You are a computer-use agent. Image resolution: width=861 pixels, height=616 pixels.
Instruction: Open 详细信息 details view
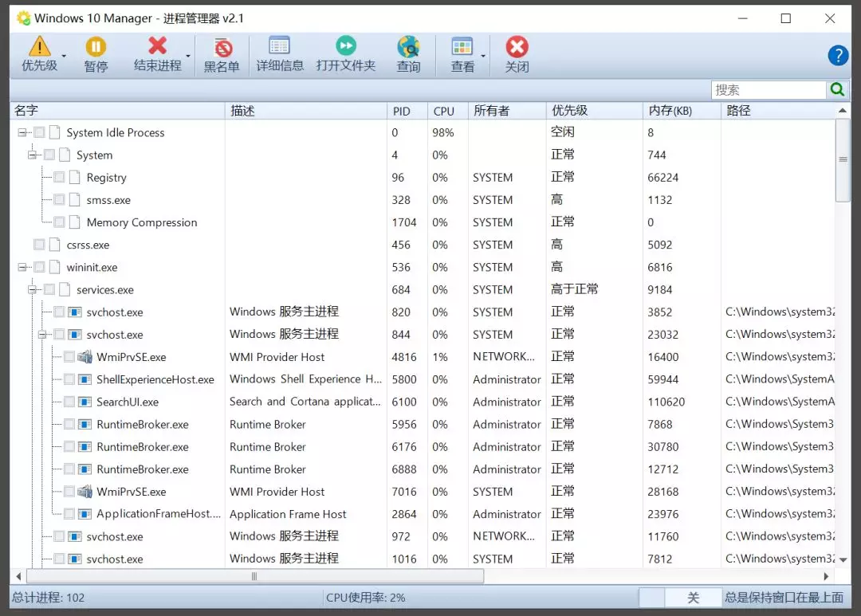(280, 54)
